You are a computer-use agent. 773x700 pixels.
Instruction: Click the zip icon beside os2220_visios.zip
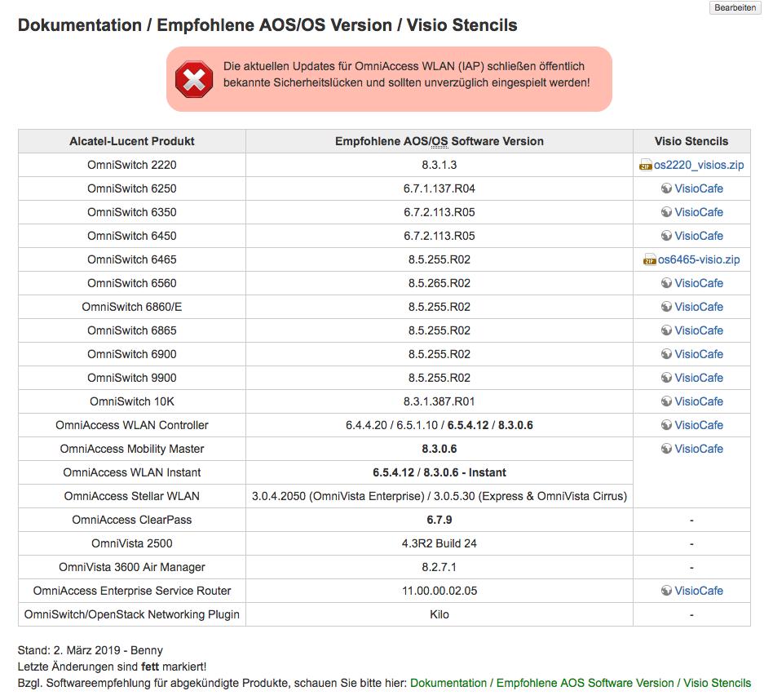tap(645, 166)
